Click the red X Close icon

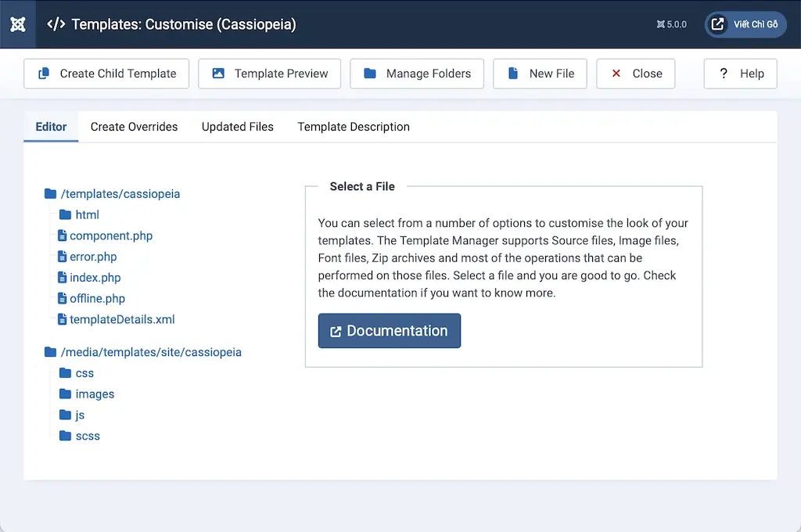click(616, 74)
